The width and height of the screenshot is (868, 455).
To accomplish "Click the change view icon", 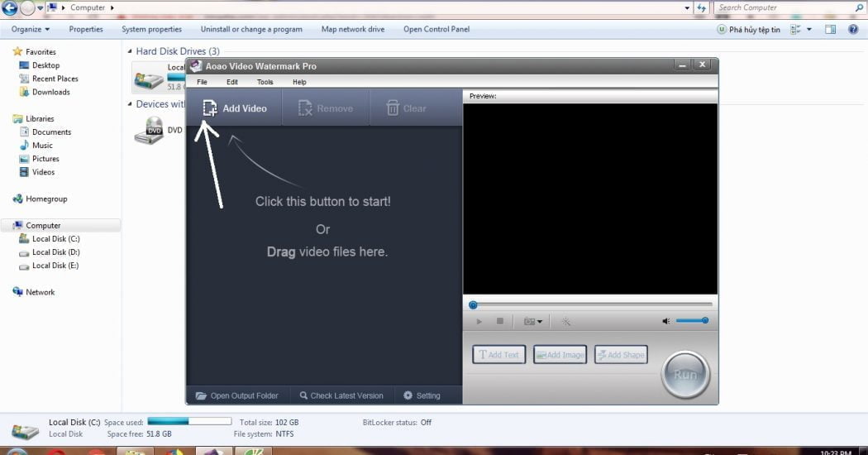I will click(x=795, y=30).
